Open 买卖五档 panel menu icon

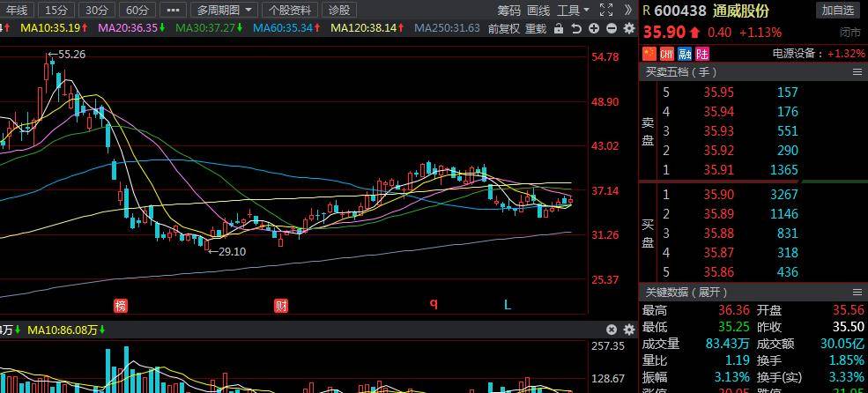click(x=857, y=71)
